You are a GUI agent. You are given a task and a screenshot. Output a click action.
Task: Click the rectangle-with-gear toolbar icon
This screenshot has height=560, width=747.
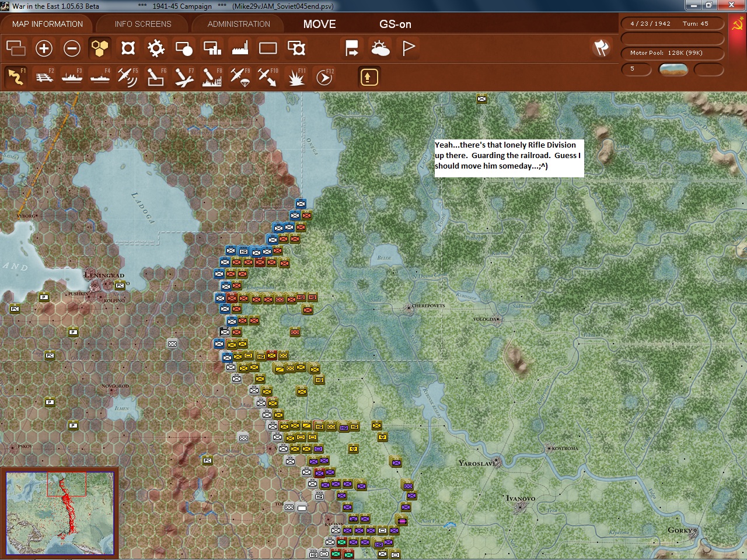pos(296,48)
